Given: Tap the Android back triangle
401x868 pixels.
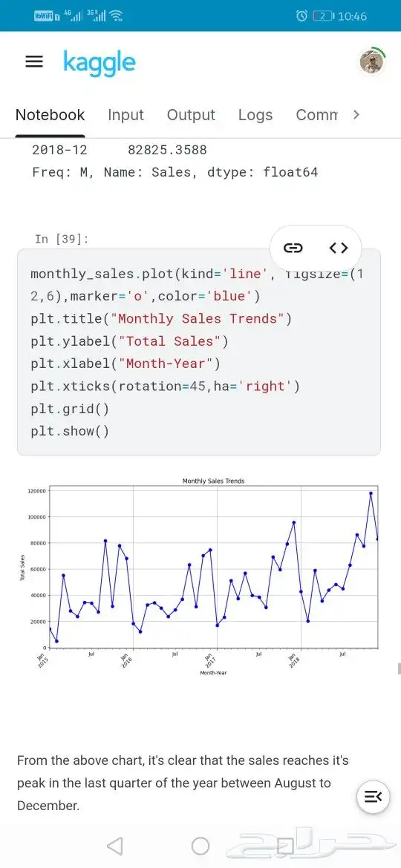Looking at the screenshot, I should 114,846.
